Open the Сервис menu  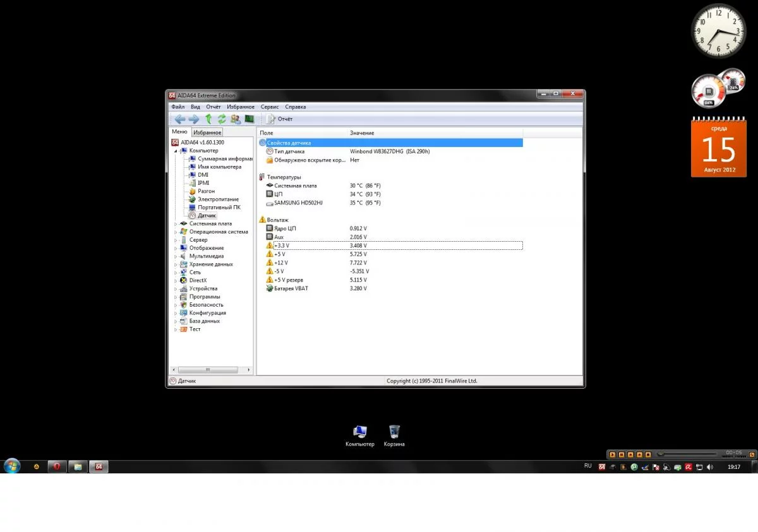[270, 107]
